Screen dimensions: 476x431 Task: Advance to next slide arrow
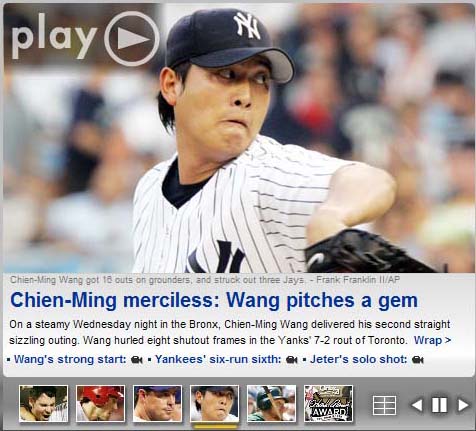click(463, 405)
